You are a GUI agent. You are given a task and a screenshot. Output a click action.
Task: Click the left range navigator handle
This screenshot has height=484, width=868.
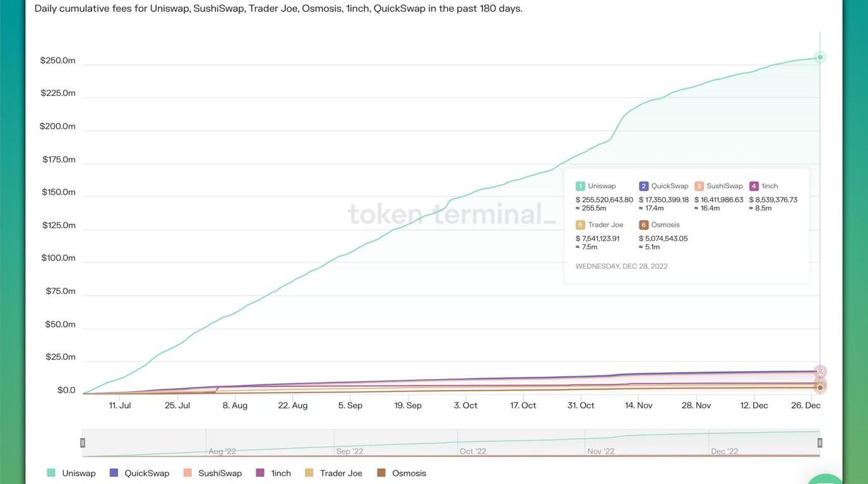[83, 443]
